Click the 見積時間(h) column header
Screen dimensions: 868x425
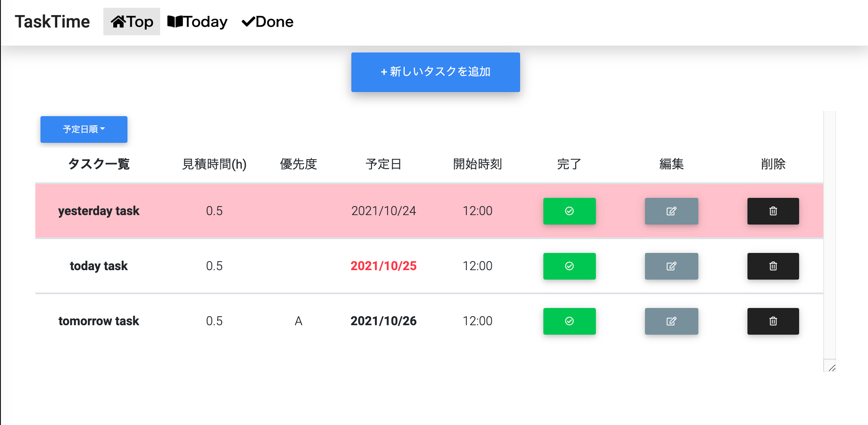(x=214, y=164)
